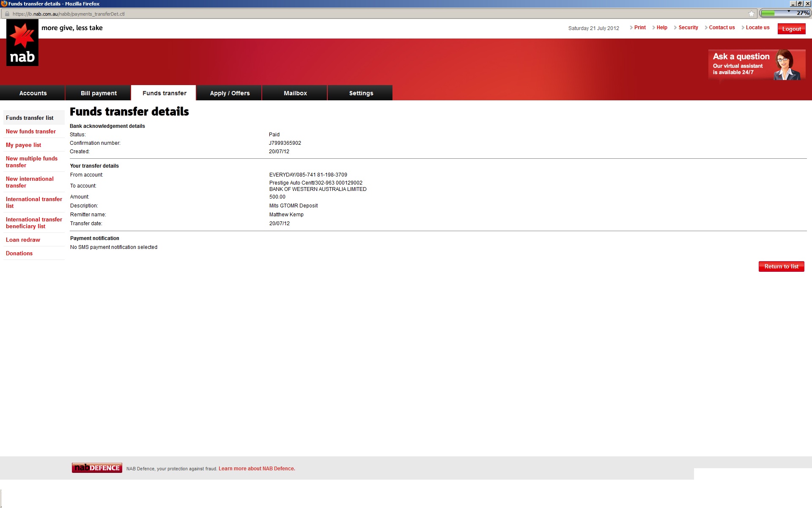The height and width of the screenshot is (508, 812).
Task: Follow Learn more about NAB Defence link
Action: (x=257, y=469)
